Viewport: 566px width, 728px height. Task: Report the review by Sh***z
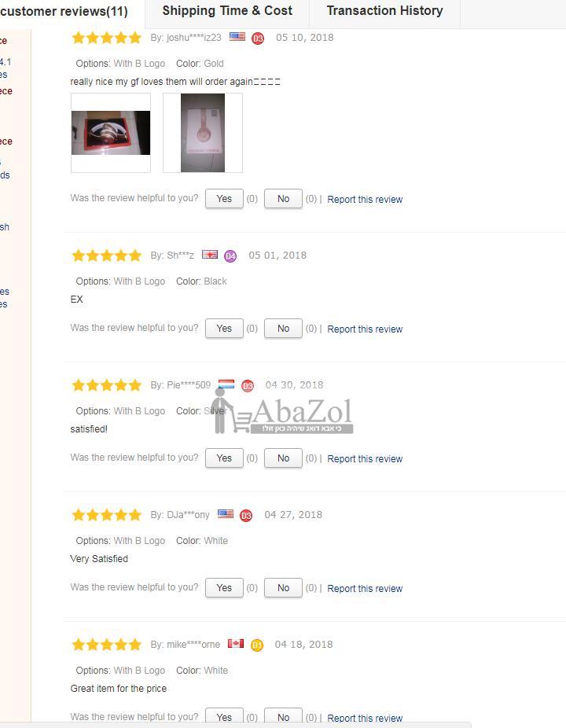365,329
